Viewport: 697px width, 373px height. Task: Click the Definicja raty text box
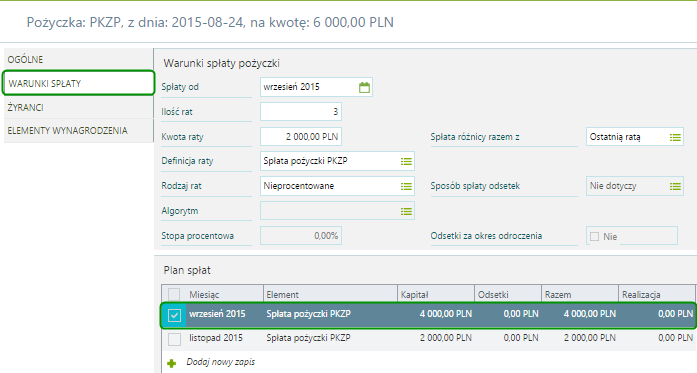click(337, 161)
